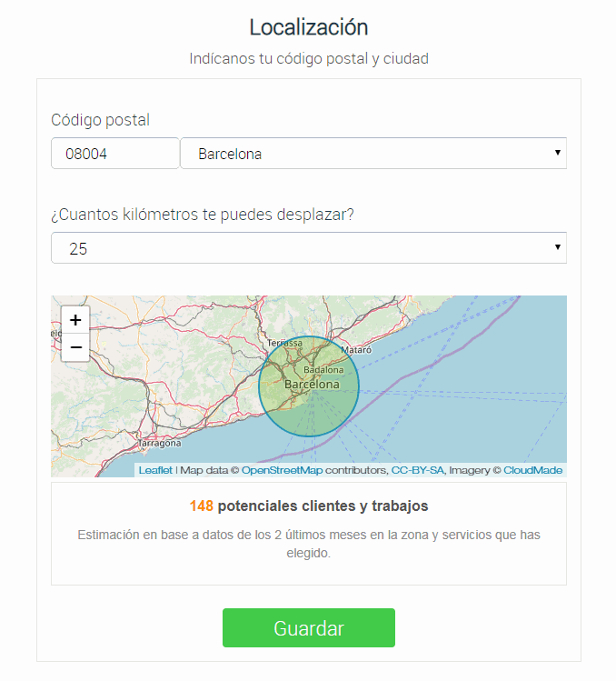
Task: Click the Badalona label on the map
Action: coord(324,370)
